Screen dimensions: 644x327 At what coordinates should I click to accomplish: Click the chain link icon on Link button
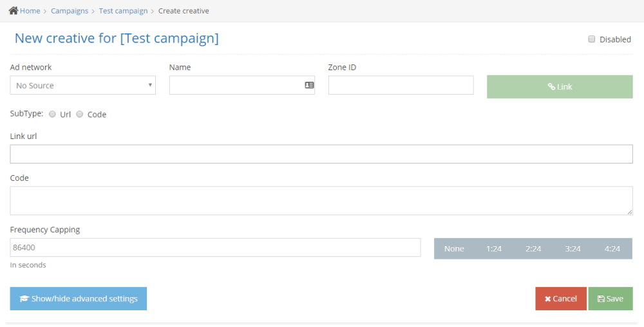coord(552,86)
